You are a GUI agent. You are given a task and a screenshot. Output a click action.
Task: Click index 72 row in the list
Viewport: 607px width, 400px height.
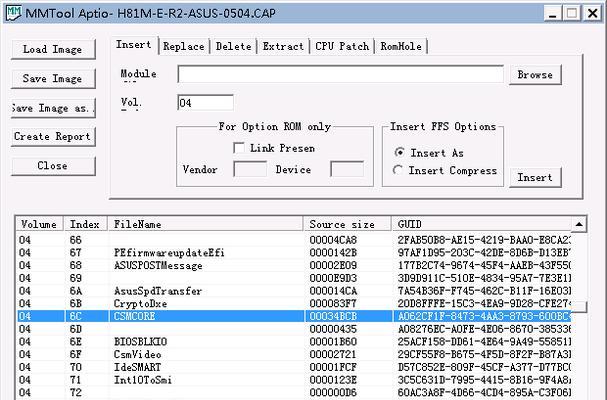point(294,393)
